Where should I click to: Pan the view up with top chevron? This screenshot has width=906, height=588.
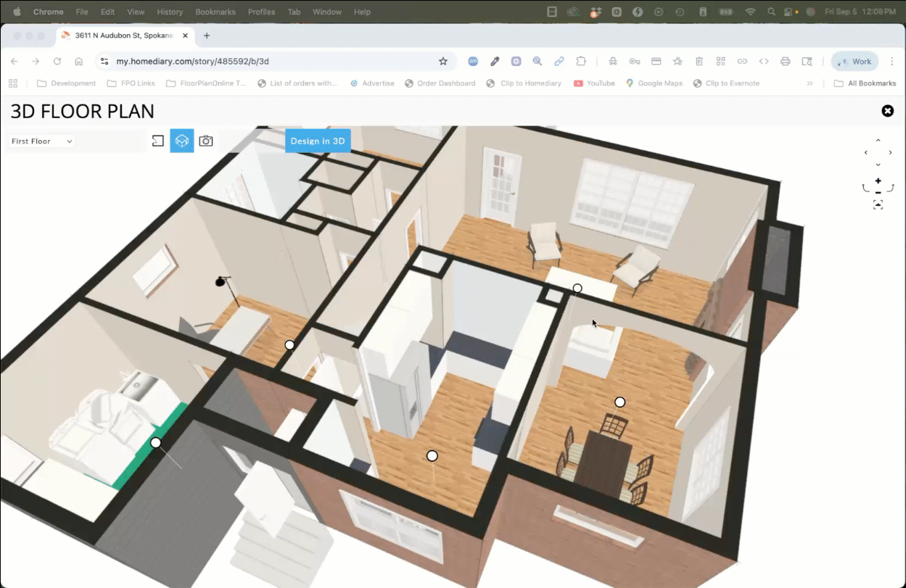coord(878,141)
